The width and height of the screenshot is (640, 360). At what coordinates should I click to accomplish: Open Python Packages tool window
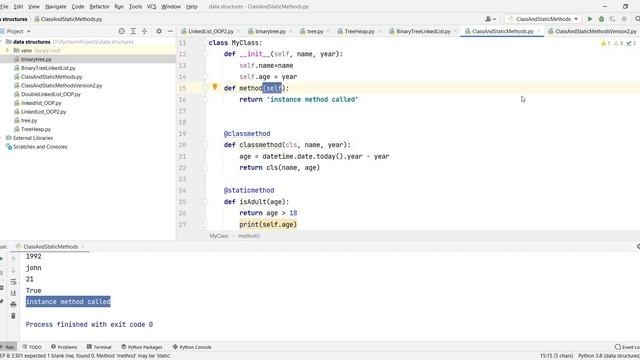142,347
